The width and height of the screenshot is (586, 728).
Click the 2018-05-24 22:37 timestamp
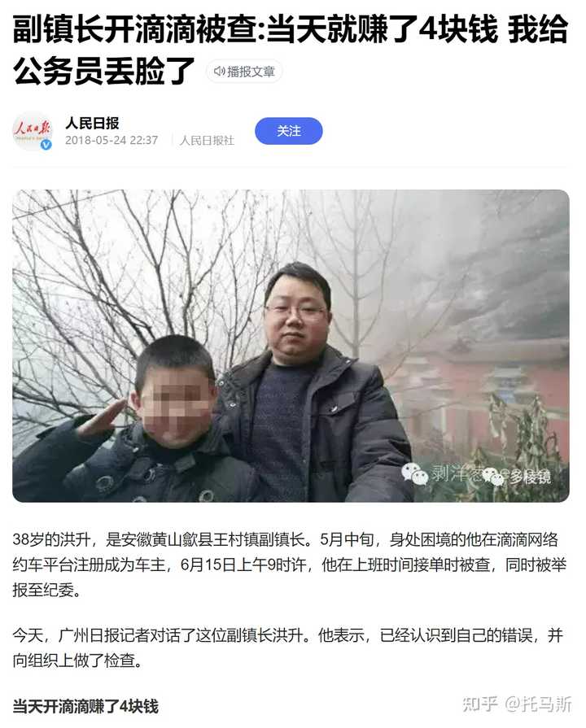[x=112, y=140]
